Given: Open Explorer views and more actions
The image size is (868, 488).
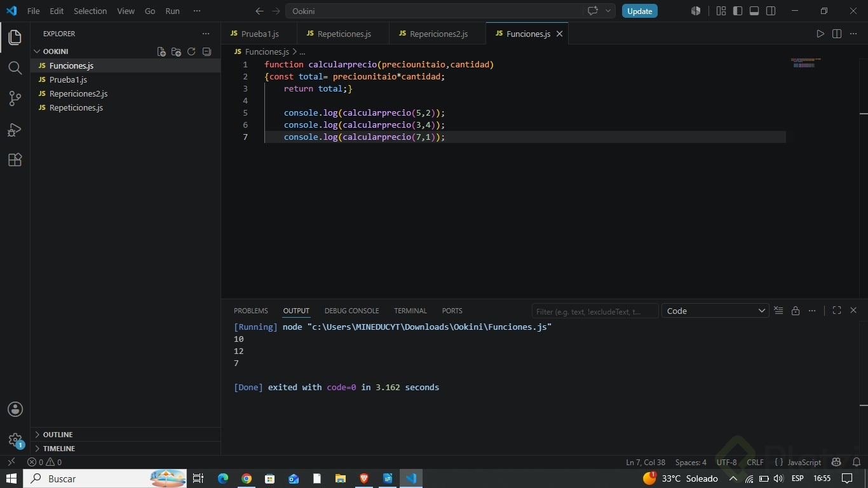Looking at the screenshot, I should coord(205,34).
